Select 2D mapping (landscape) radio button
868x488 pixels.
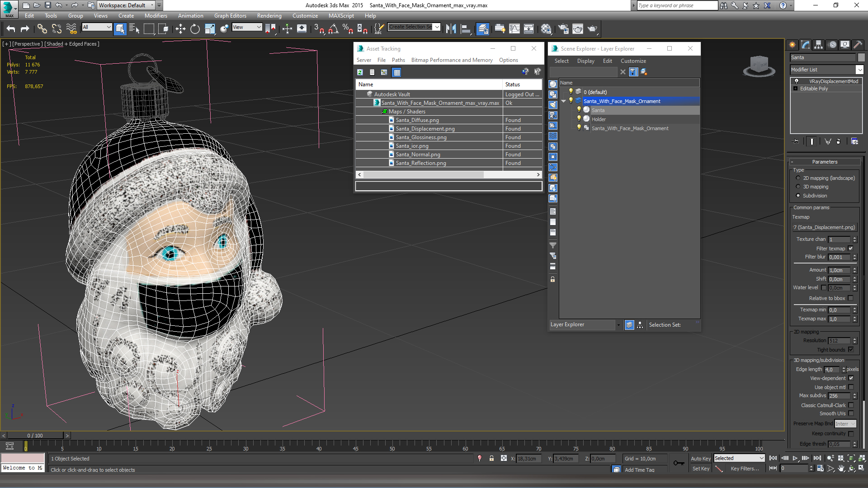798,178
